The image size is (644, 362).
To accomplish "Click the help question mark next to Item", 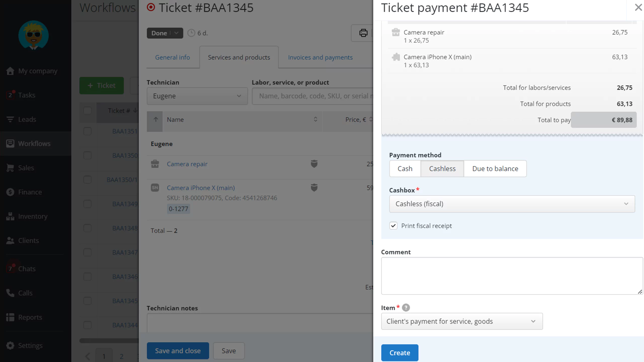I will (x=406, y=307).
